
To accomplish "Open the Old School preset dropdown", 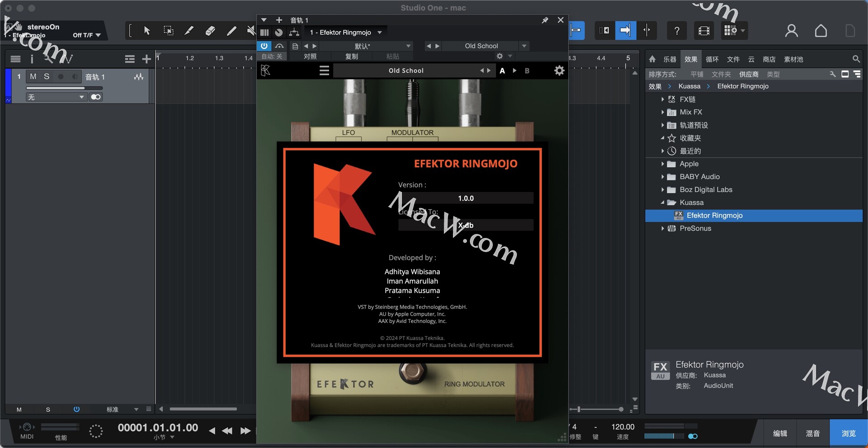I will tap(524, 46).
